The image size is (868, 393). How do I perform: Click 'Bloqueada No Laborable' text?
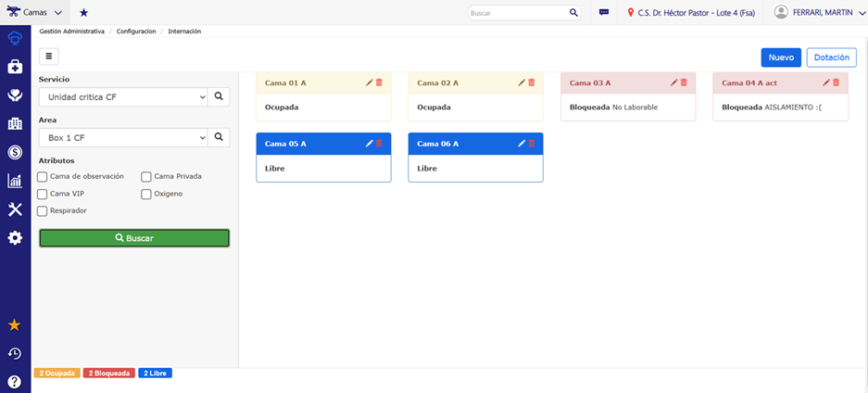[614, 108]
